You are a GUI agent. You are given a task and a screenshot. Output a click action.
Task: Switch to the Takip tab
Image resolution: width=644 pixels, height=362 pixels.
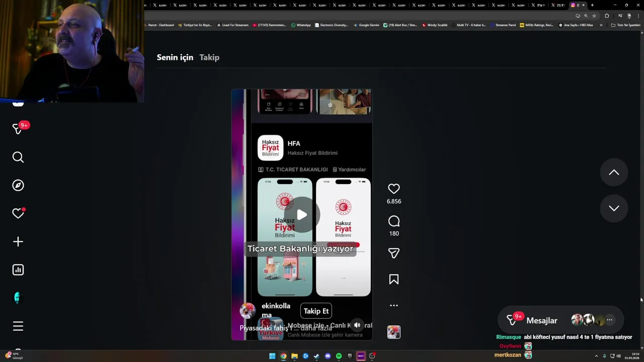coord(209,57)
